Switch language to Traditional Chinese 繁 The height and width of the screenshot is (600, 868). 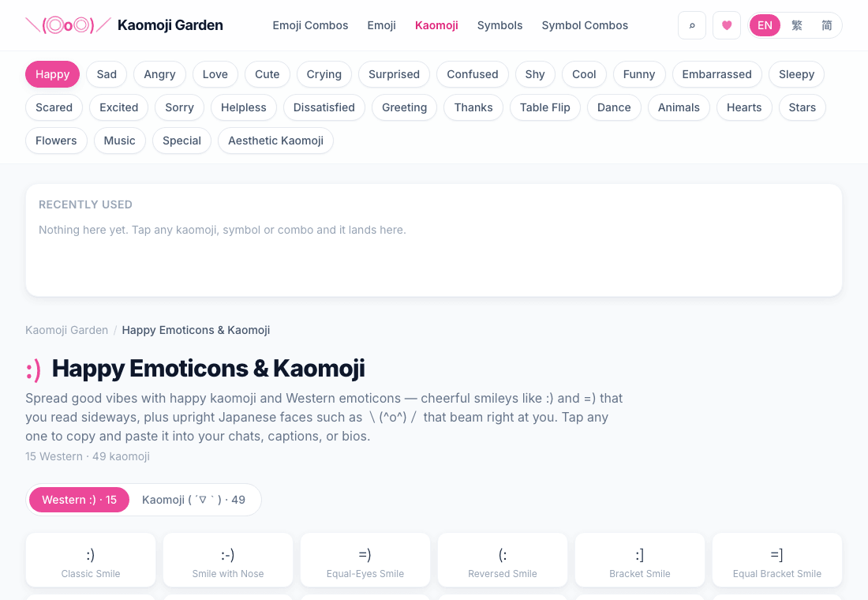coord(797,25)
